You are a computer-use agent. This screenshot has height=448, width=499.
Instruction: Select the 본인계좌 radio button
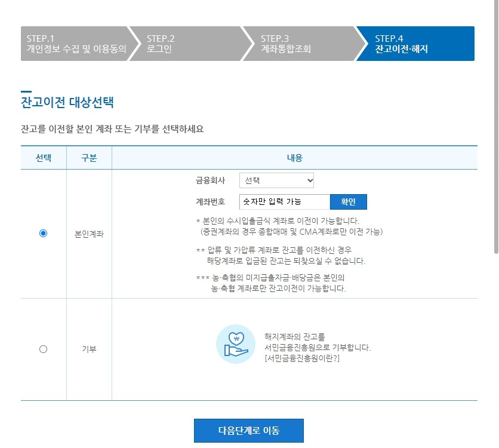44,234
